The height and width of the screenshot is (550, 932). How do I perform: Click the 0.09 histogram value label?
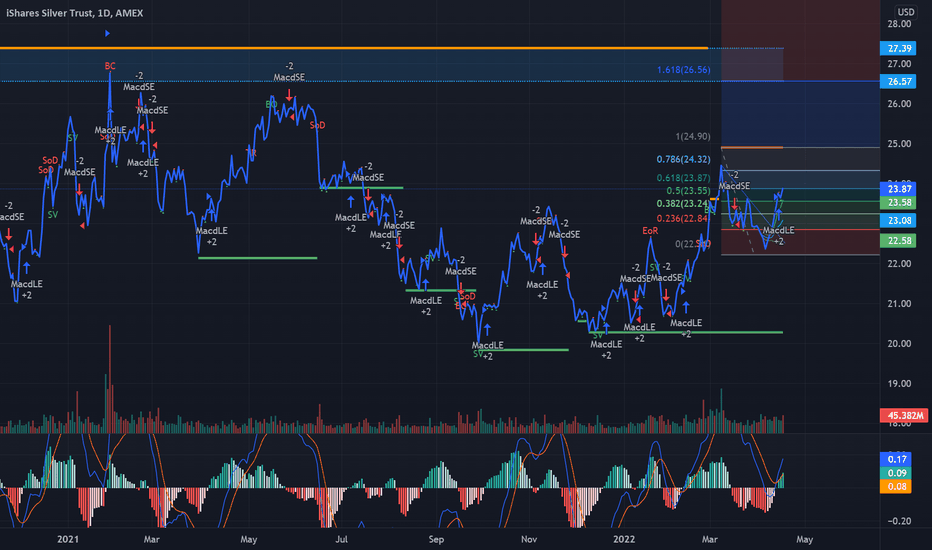(897, 473)
